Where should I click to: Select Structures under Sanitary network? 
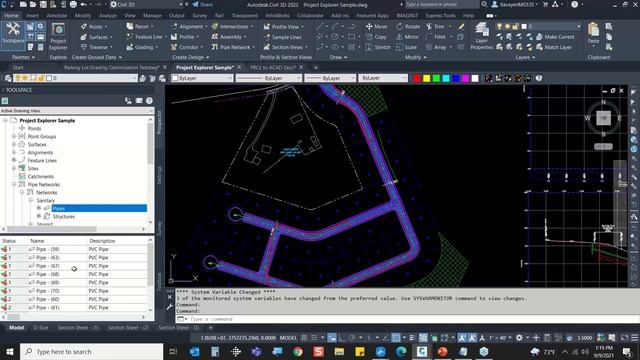coord(63,216)
